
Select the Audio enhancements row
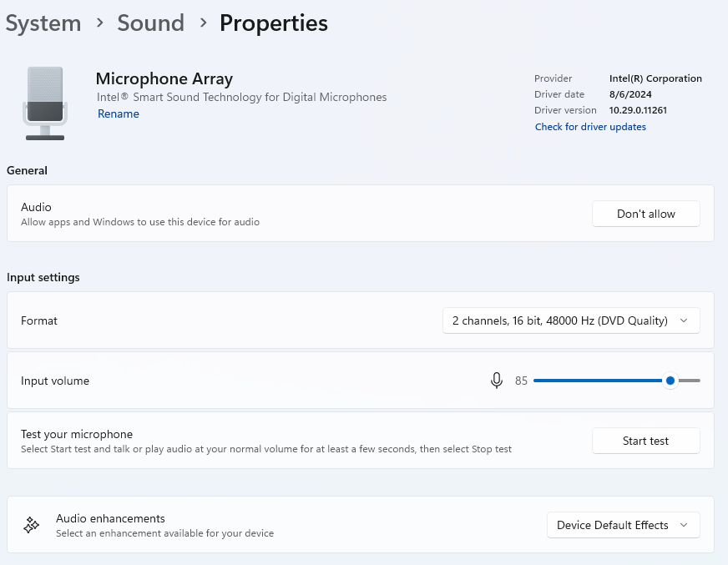(361, 525)
